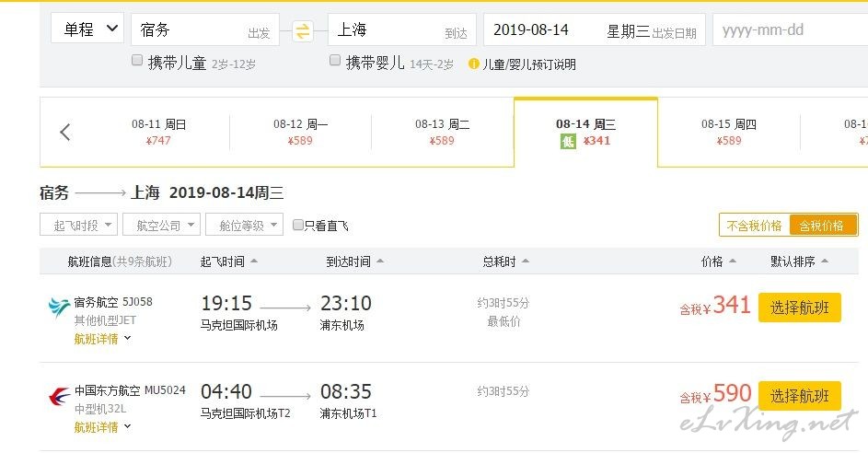The height and width of the screenshot is (453, 868).
Task: Swap departure and arrival cities icon
Action: [x=303, y=31]
